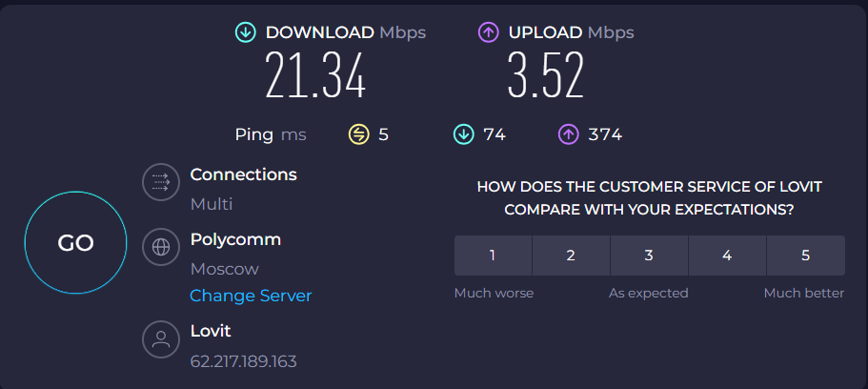Click the 21.34 download speed result
The width and height of the screenshot is (868, 389).
pyautogui.click(x=315, y=75)
